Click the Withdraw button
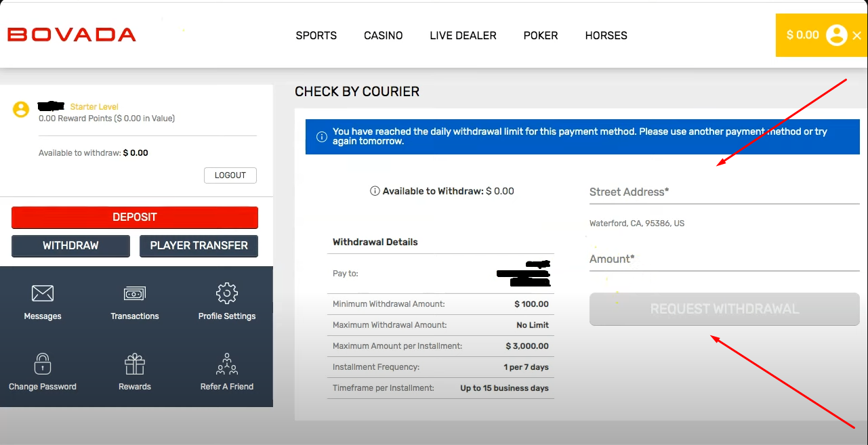This screenshot has height=445, width=868. tap(70, 246)
